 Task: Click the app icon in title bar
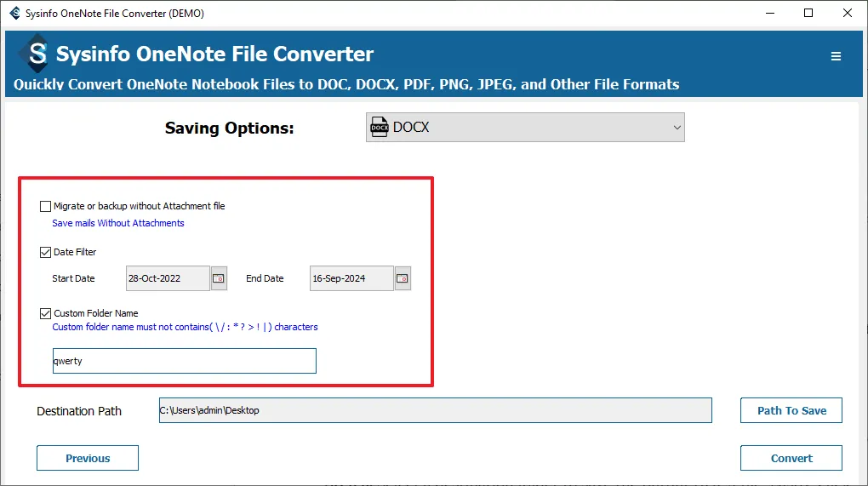pos(14,13)
